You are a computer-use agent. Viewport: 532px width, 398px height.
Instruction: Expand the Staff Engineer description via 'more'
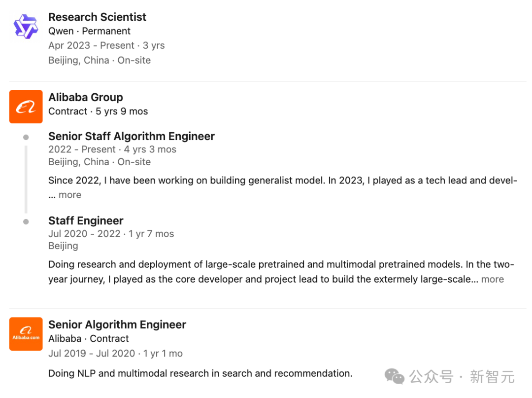point(492,279)
